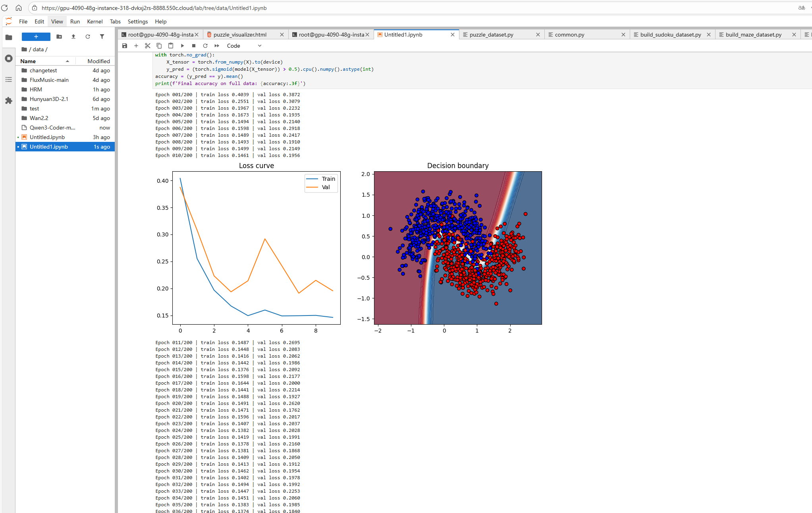The image size is (812, 513).
Task: Restart the kernel with the circular arrow icon
Action: (x=205, y=46)
